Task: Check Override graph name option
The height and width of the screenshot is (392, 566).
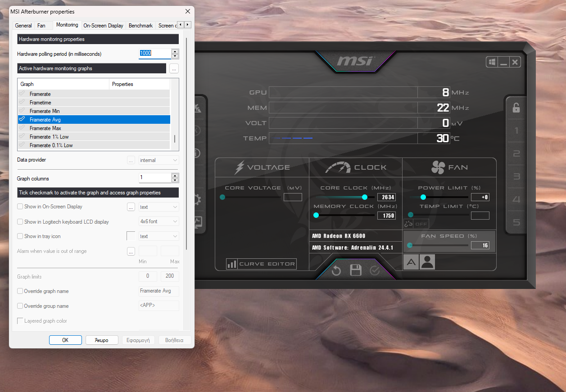Action: pos(20,291)
